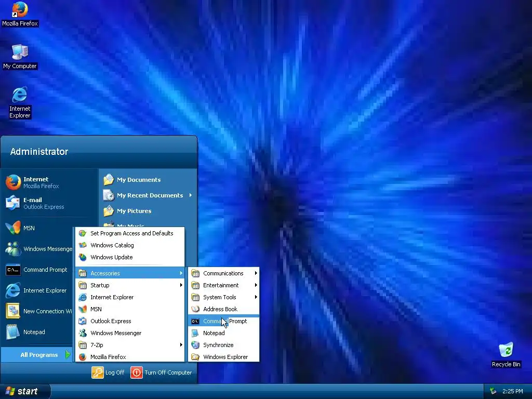This screenshot has height=399, width=532.
Task: Click the Turn Off Computer button
Action: pyautogui.click(x=162, y=373)
